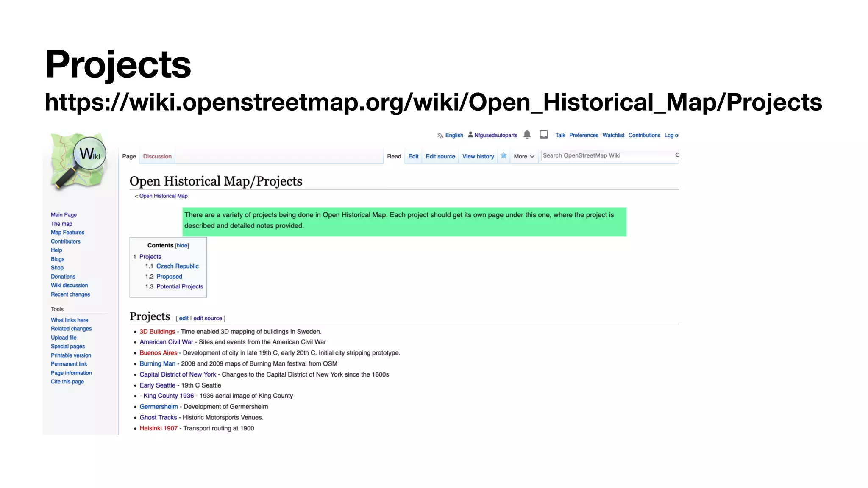
Task: Open the notifications bell icon
Action: coord(527,135)
